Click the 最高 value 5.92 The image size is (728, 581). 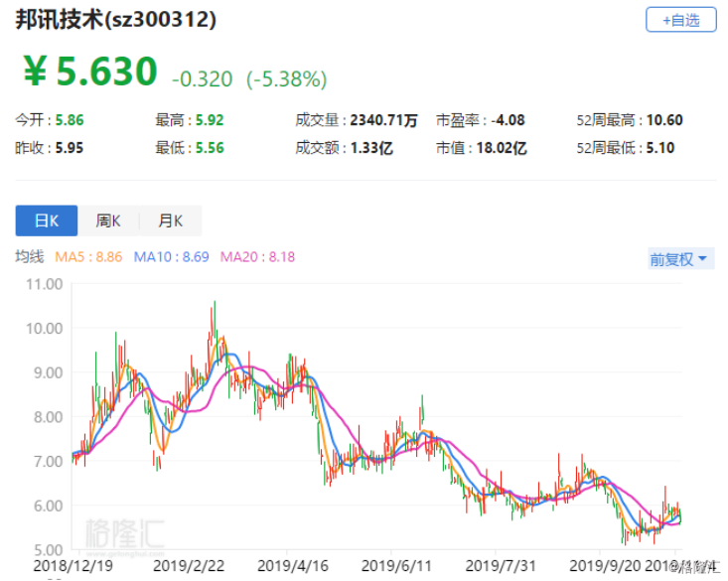210,120
